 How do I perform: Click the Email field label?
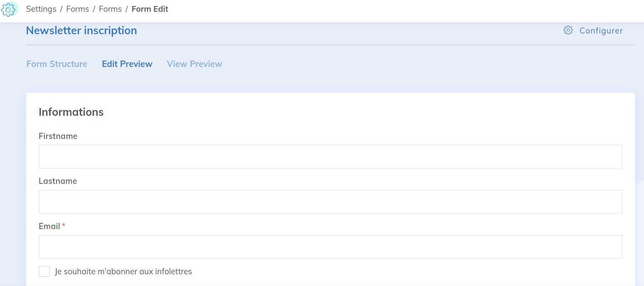tap(49, 227)
